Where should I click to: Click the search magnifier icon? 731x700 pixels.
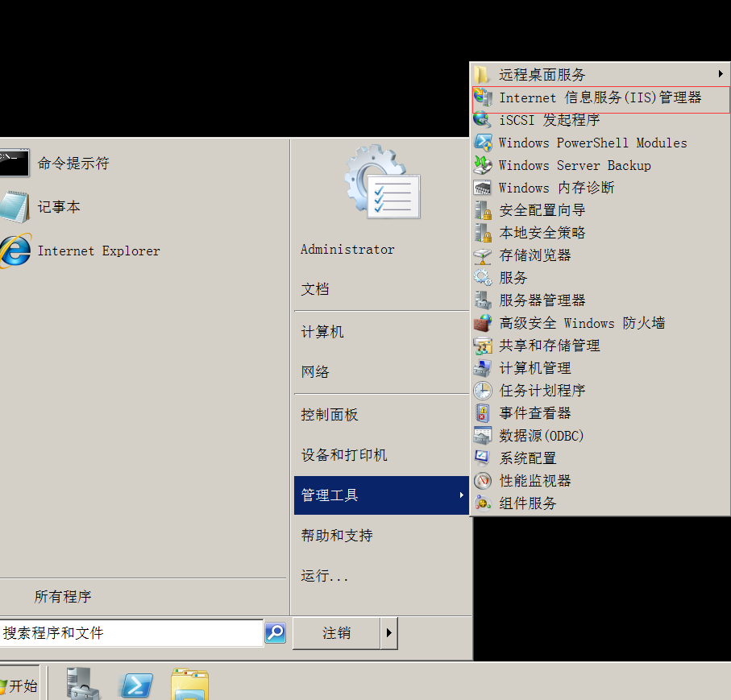pyautogui.click(x=276, y=633)
